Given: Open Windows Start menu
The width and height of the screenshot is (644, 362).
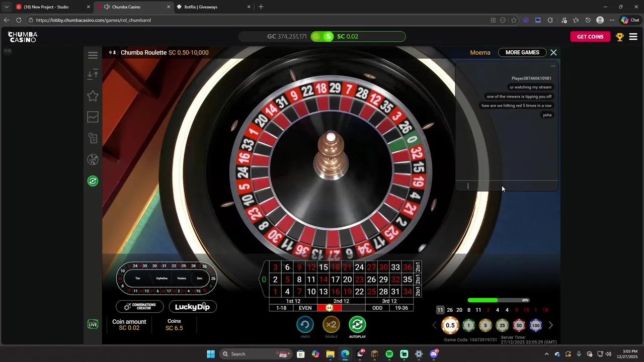Looking at the screenshot, I should (x=211, y=354).
